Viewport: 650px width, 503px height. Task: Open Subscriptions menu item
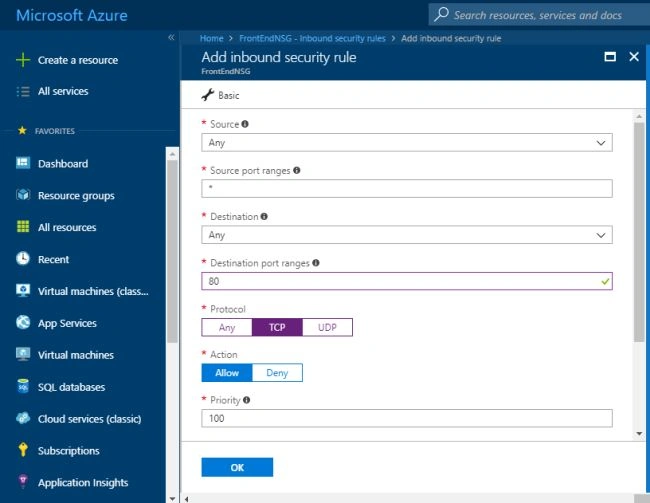tap(68, 451)
